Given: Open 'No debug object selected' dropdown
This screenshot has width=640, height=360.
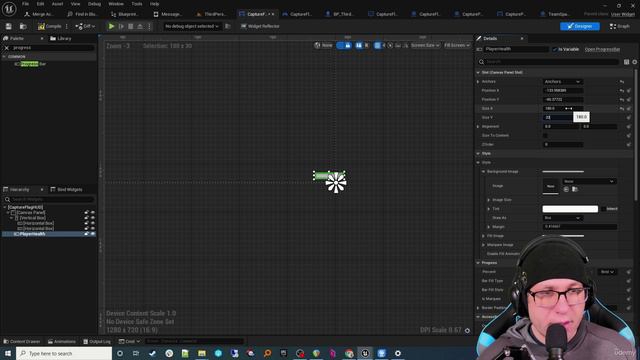Looking at the screenshot, I should tap(192, 26).
